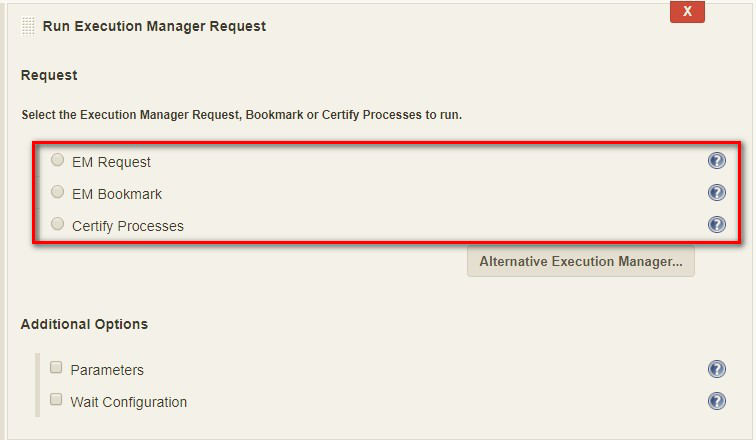Click the Wait Configuration label text
756x440 pixels.
coord(129,402)
